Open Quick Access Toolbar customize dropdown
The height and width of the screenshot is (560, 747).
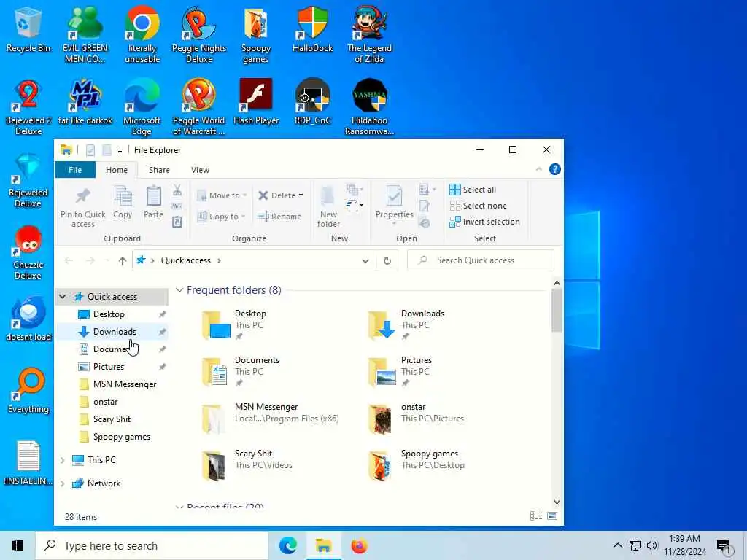tap(120, 150)
